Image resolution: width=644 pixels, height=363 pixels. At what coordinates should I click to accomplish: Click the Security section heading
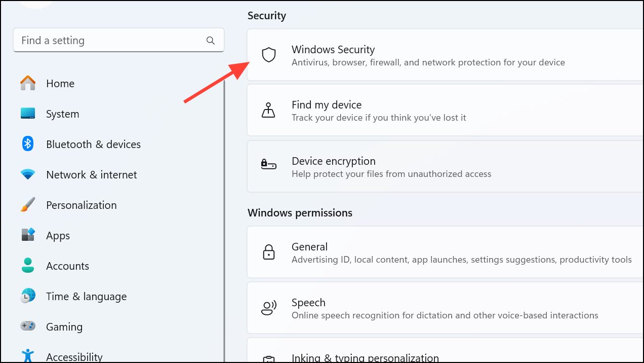tap(267, 16)
